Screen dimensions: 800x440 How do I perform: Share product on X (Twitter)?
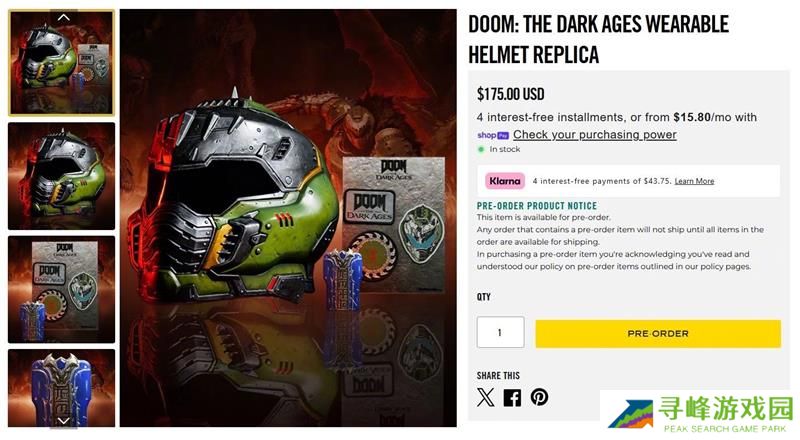pyautogui.click(x=486, y=397)
